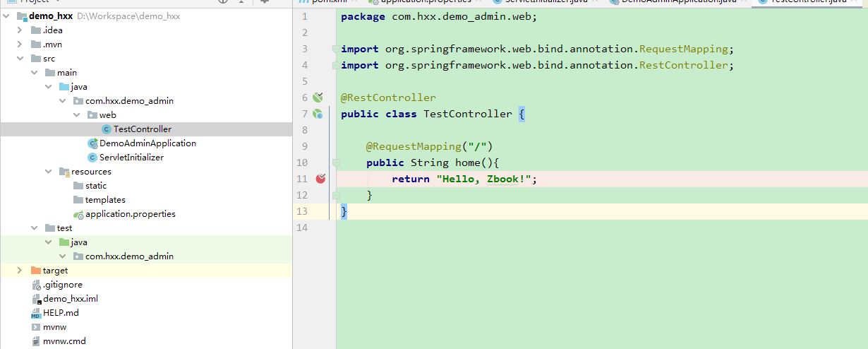Collapse the com.hxx.demo_admin package under main
868x349 pixels.
(63, 101)
